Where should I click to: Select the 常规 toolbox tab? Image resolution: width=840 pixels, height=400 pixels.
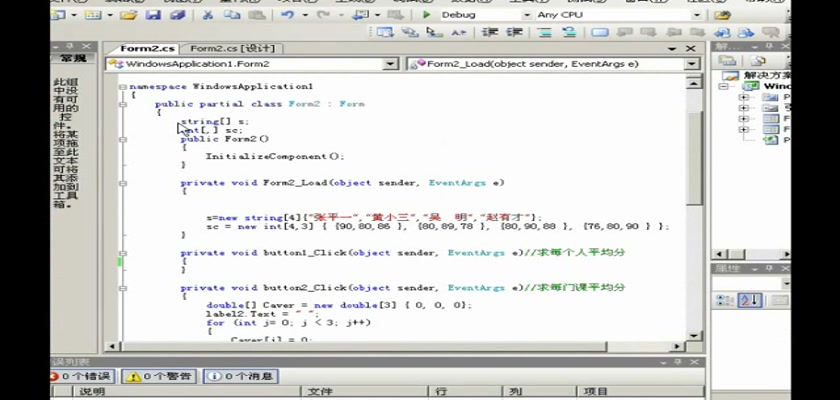coord(73,58)
